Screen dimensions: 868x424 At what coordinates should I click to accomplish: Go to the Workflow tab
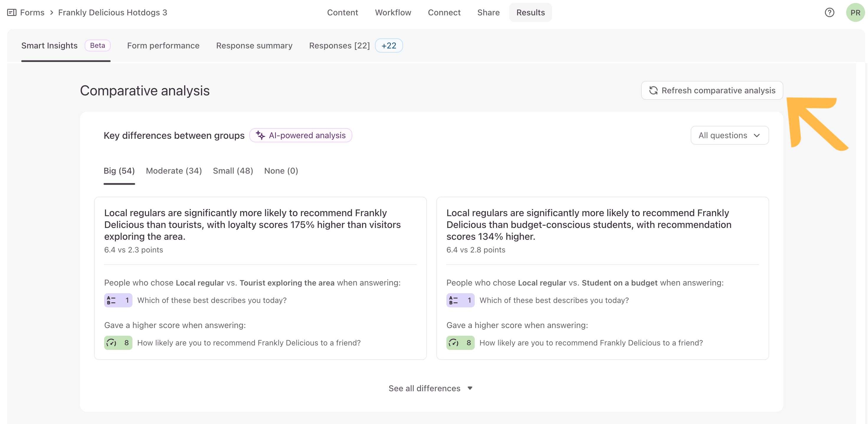(393, 12)
